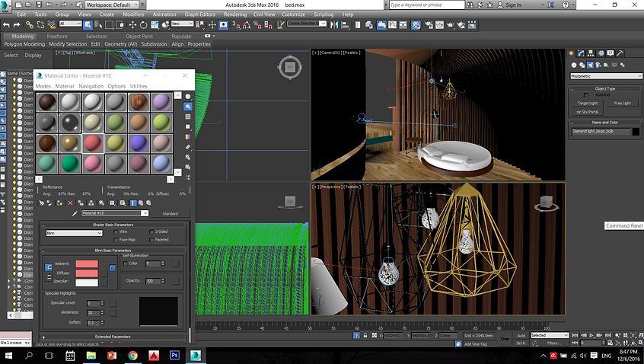
Task: Open Render Setup teapot icon
Action: [x=429, y=25]
